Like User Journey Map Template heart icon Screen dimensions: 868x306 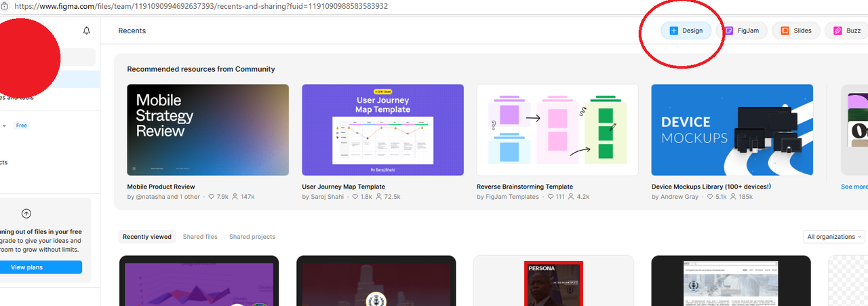355,197
